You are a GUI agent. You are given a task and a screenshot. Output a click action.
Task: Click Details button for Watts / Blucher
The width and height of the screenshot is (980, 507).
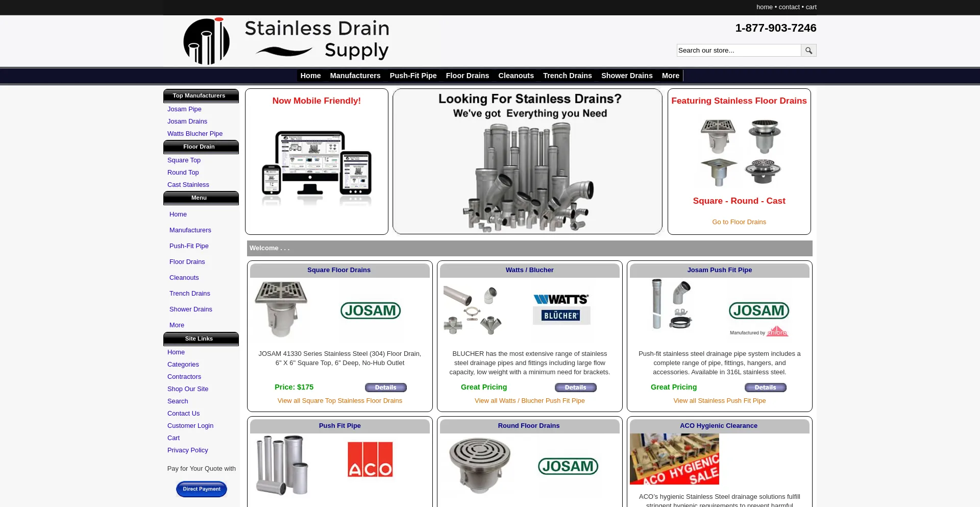[x=576, y=388]
